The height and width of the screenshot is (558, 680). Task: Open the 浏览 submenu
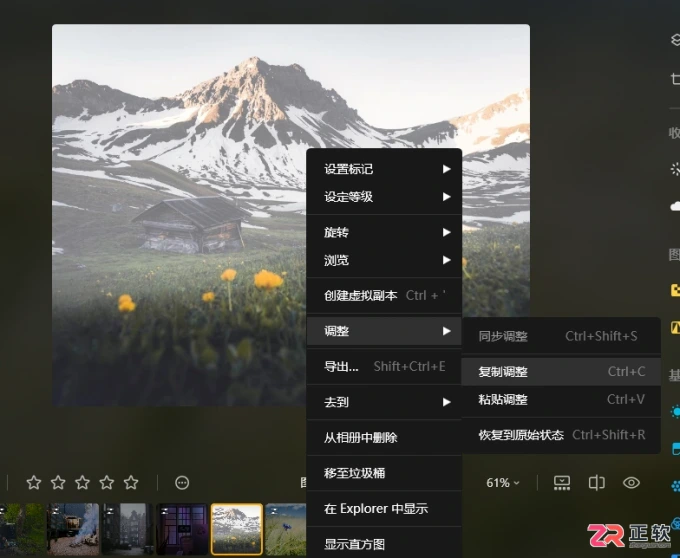[384, 260]
